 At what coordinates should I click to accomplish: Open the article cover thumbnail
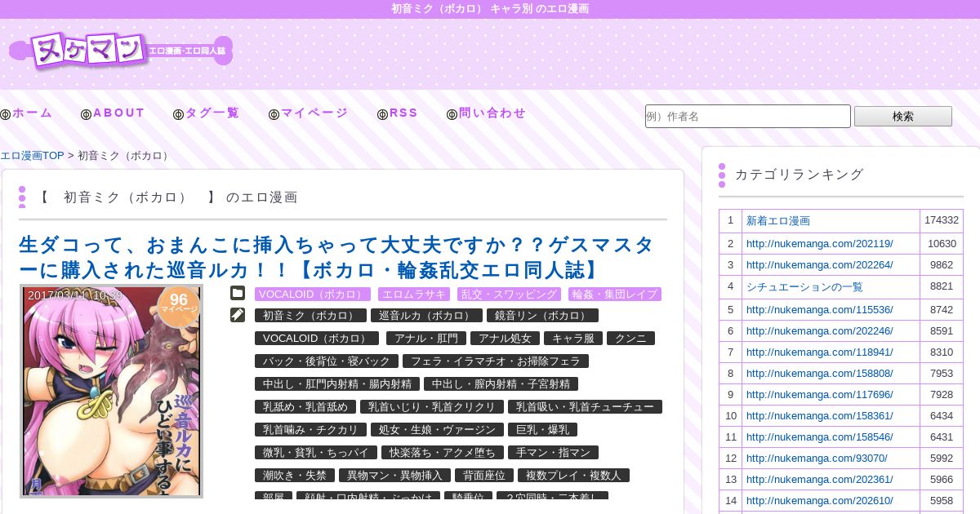click(111, 391)
